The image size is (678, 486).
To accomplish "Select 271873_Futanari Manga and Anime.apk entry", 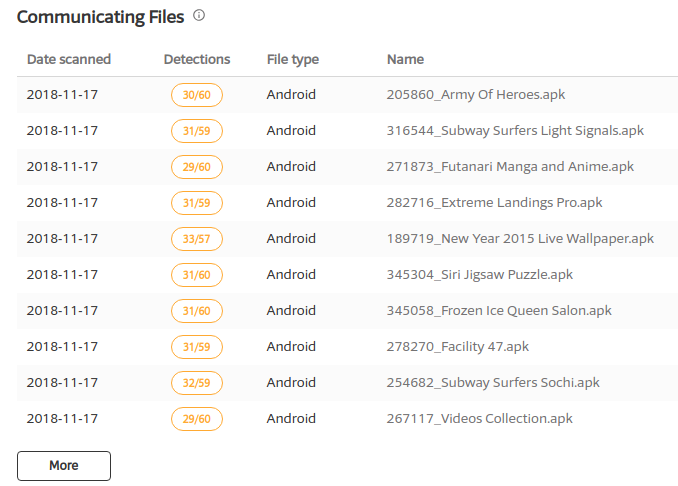I will tap(510, 167).
